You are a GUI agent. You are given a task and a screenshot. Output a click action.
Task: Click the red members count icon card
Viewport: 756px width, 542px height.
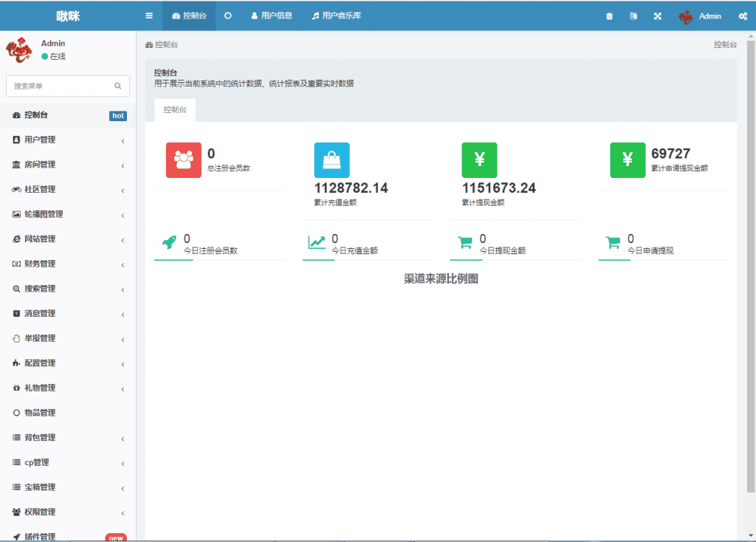coord(183,160)
